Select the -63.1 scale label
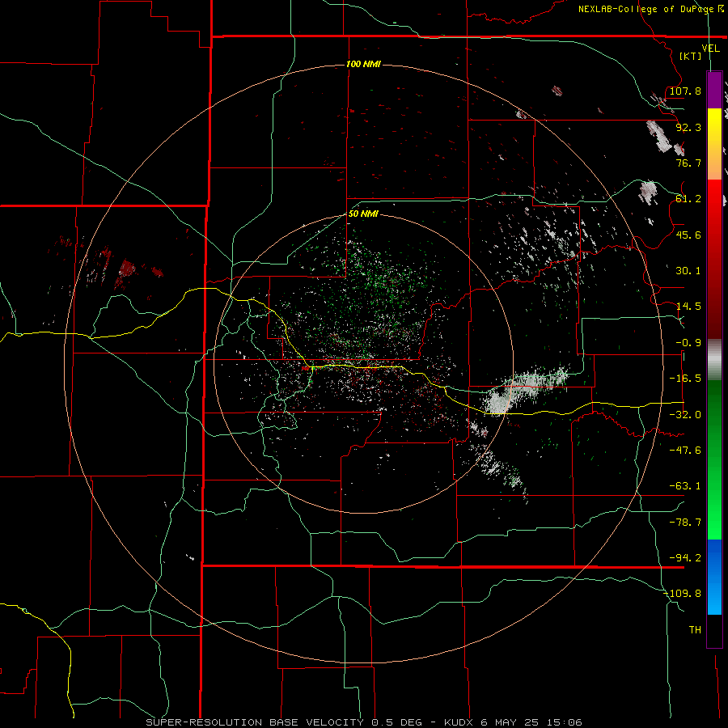Image resolution: width=728 pixels, height=728 pixels. (x=685, y=486)
